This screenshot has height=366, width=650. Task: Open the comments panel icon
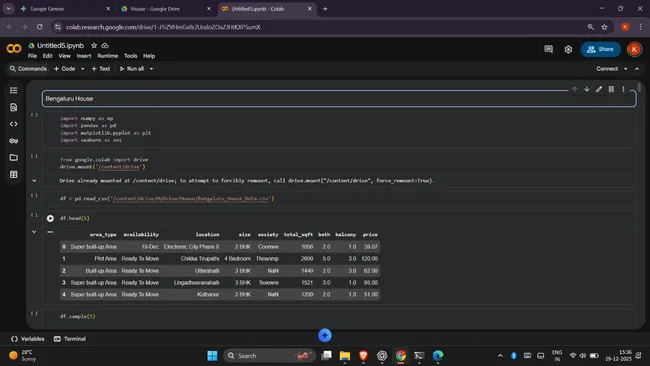(x=548, y=49)
